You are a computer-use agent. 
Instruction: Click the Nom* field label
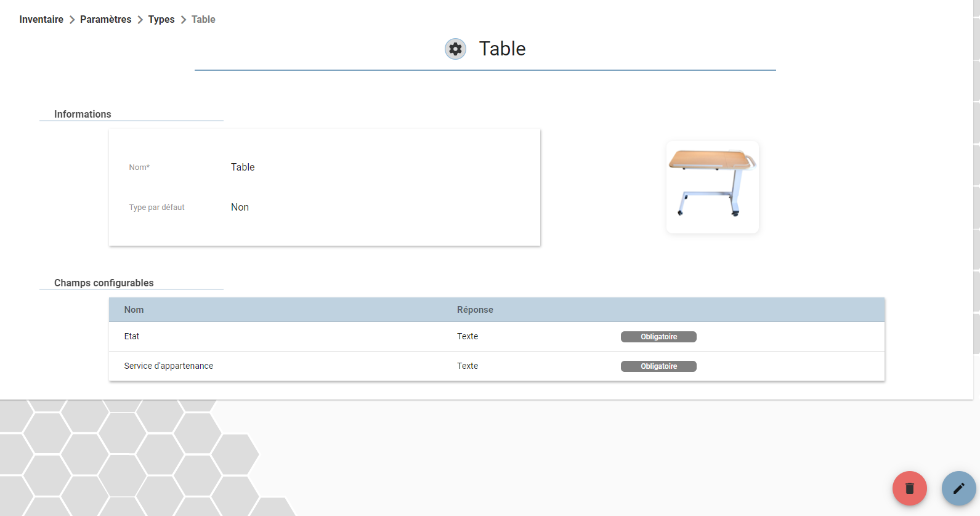(139, 167)
